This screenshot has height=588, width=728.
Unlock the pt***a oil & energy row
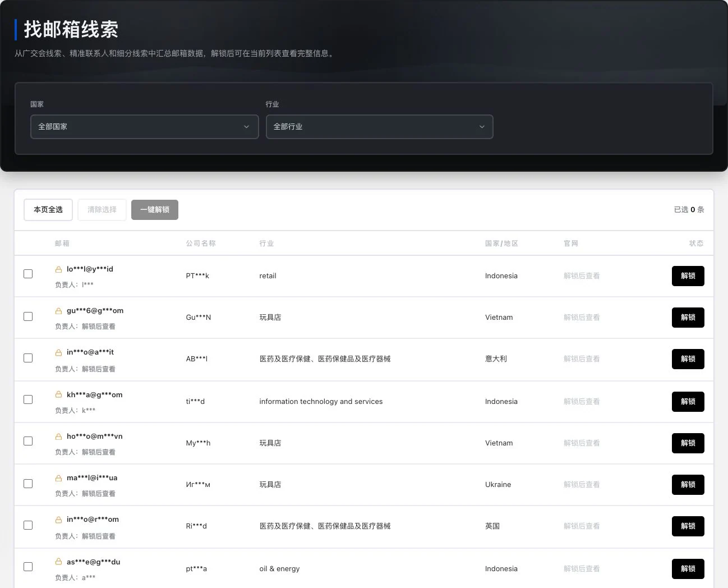point(688,569)
